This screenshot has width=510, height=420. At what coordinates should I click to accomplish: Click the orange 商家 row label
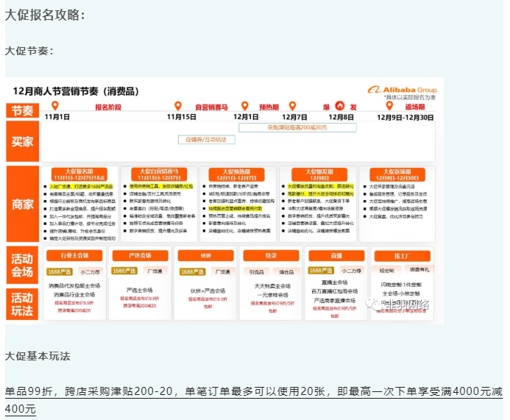(x=23, y=204)
